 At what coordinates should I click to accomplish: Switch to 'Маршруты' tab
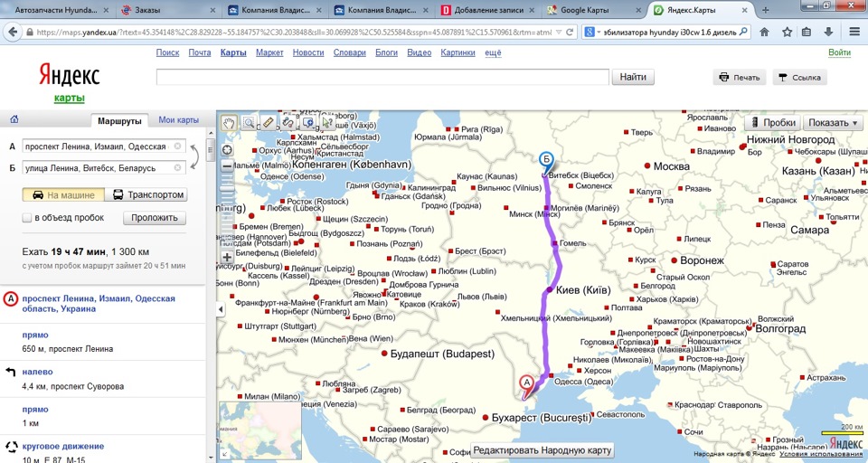pos(119,121)
